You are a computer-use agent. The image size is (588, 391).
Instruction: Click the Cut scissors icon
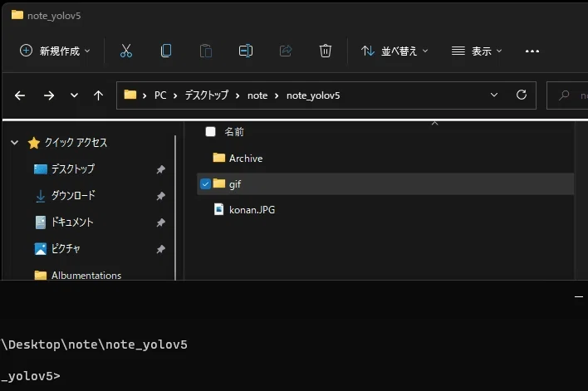(x=126, y=51)
